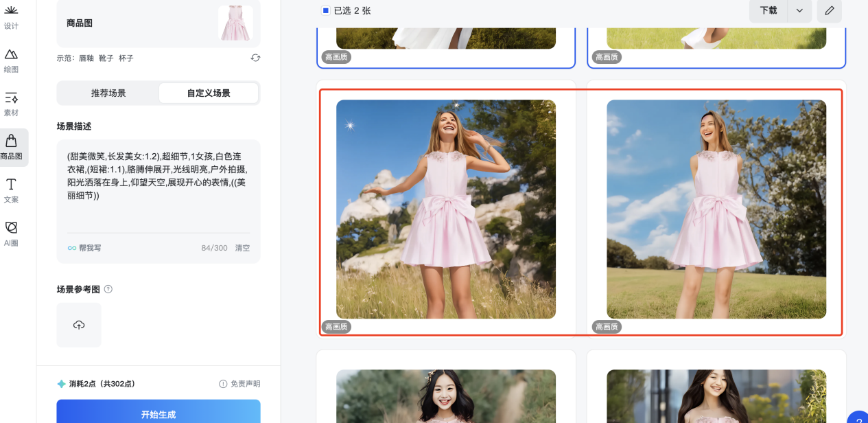Refresh the example suggestions icon
The height and width of the screenshot is (423, 868).
(x=255, y=58)
